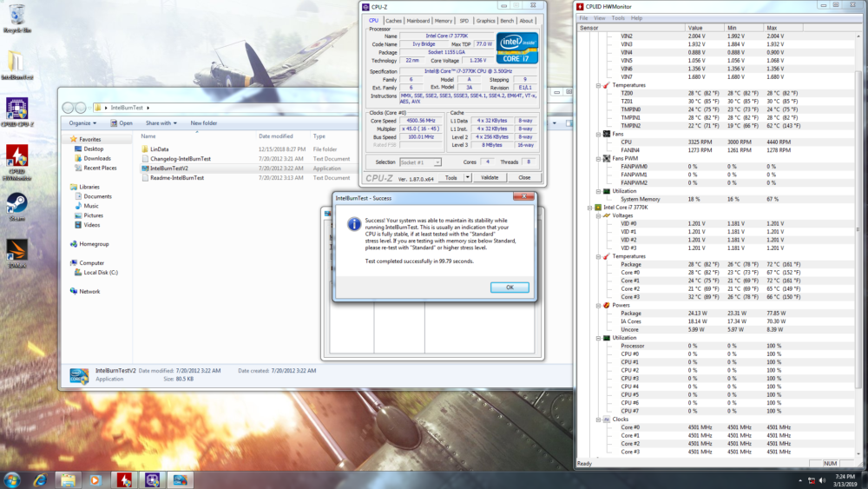
Task: Collapse Intel Core i7 3770K node
Action: tap(590, 208)
